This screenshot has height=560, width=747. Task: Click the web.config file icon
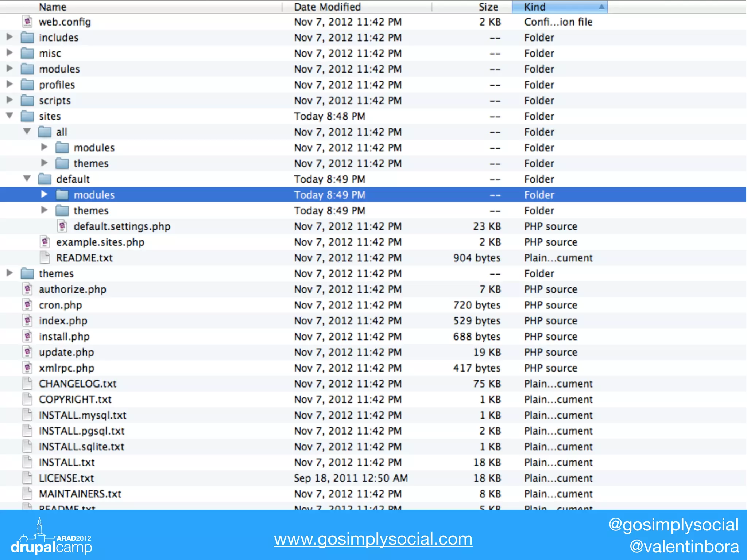point(27,22)
